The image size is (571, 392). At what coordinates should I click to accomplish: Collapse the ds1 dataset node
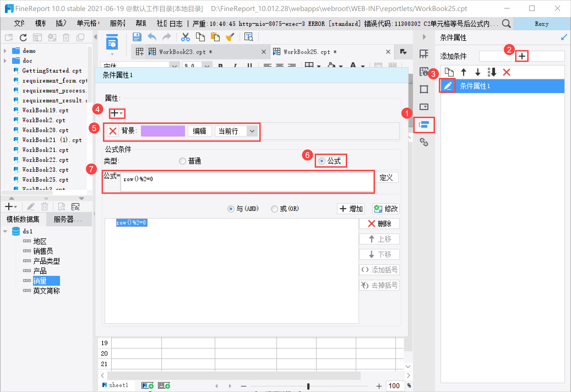click(x=5, y=232)
